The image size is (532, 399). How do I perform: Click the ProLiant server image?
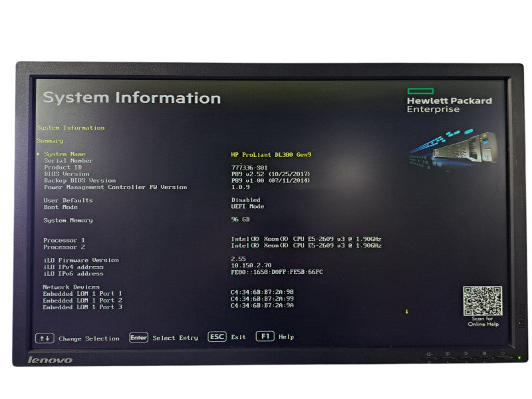click(x=454, y=149)
